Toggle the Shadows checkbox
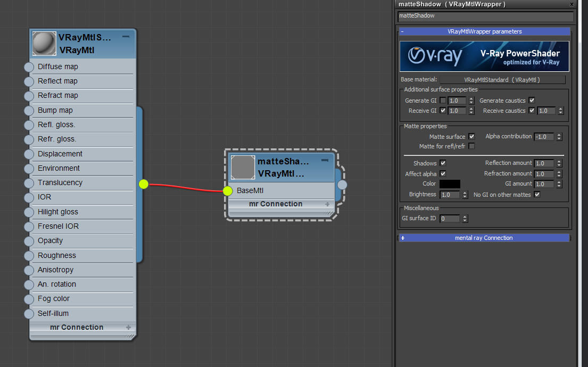 point(443,163)
